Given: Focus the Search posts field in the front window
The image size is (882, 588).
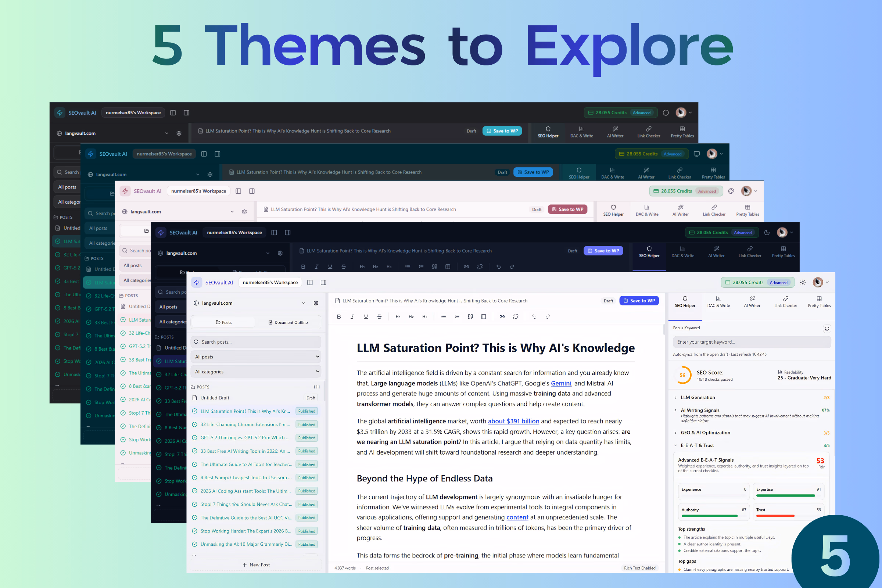Looking at the screenshot, I should tap(256, 342).
